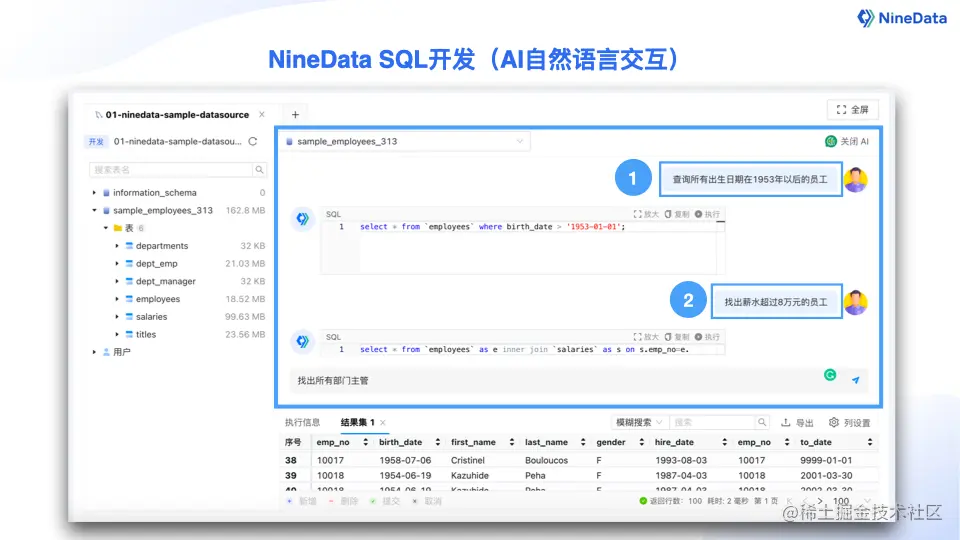960x540 pixels.
Task: Click the 用户 user icon in tree
Action: click(x=107, y=352)
